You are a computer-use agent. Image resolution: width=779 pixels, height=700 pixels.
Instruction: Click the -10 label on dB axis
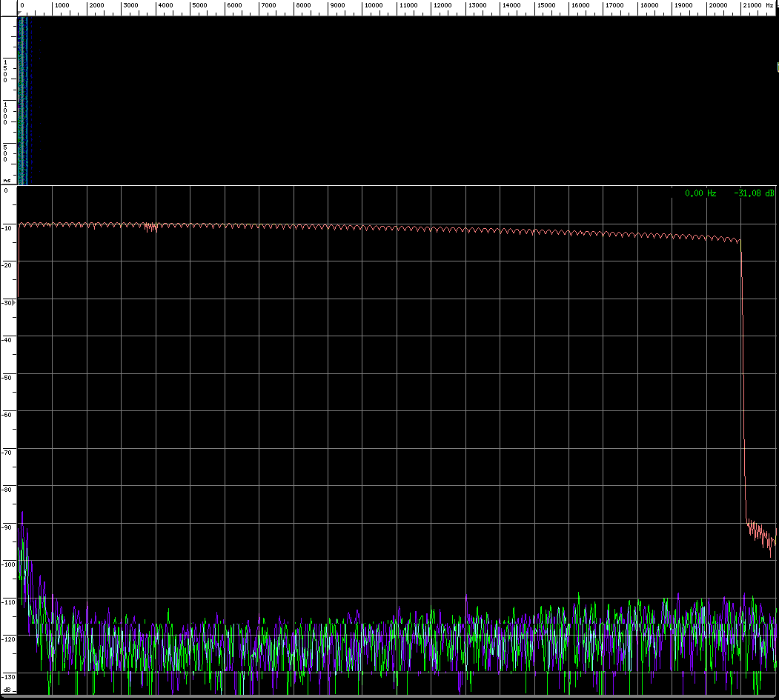click(x=7, y=228)
